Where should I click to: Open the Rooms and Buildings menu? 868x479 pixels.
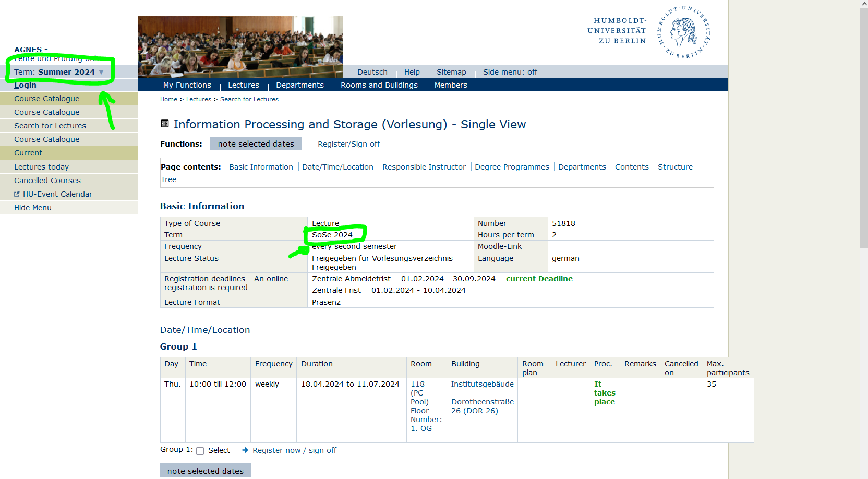click(x=379, y=85)
